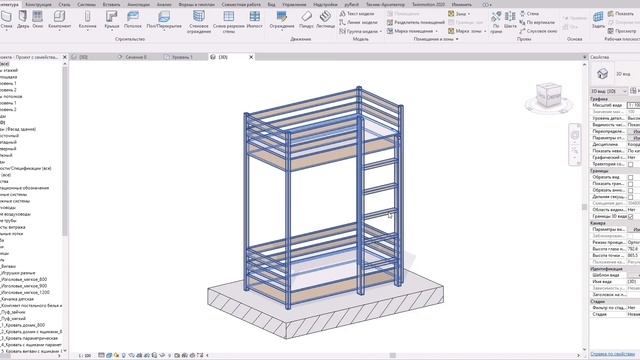Click the By Face (По грани) opening tool
The height and width of the screenshot is (360, 640).
point(496,22)
